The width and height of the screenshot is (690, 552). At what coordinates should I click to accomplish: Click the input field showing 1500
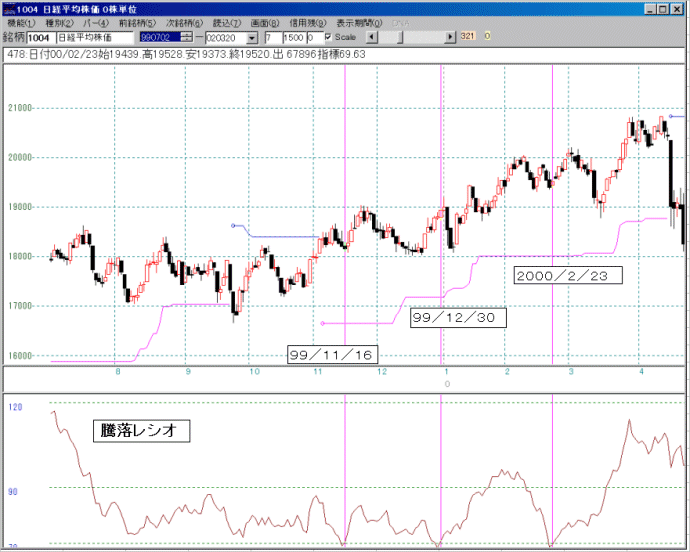click(292, 37)
